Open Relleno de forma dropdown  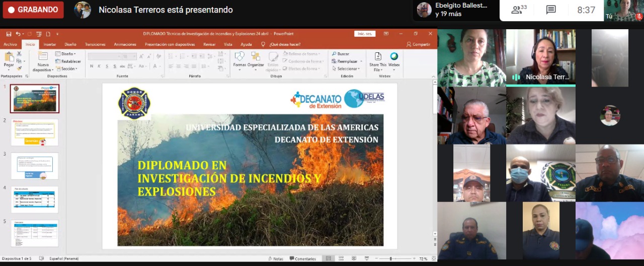pyautogui.click(x=301, y=54)
